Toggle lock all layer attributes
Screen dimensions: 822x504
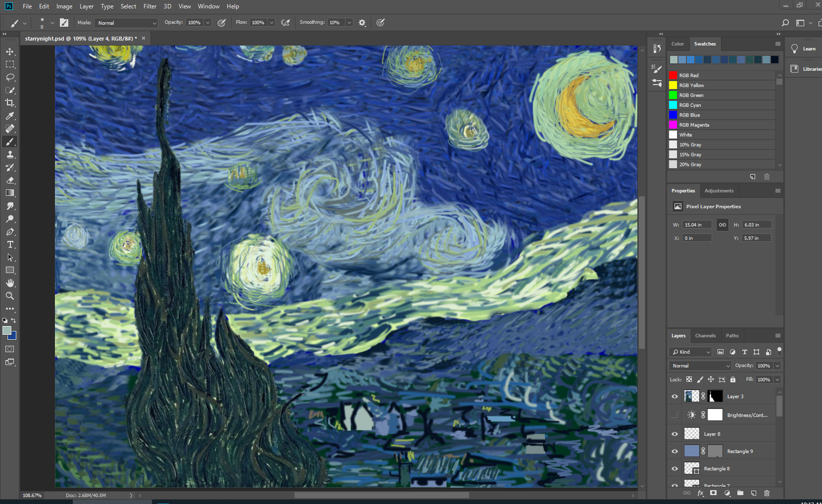coord(733,379)
